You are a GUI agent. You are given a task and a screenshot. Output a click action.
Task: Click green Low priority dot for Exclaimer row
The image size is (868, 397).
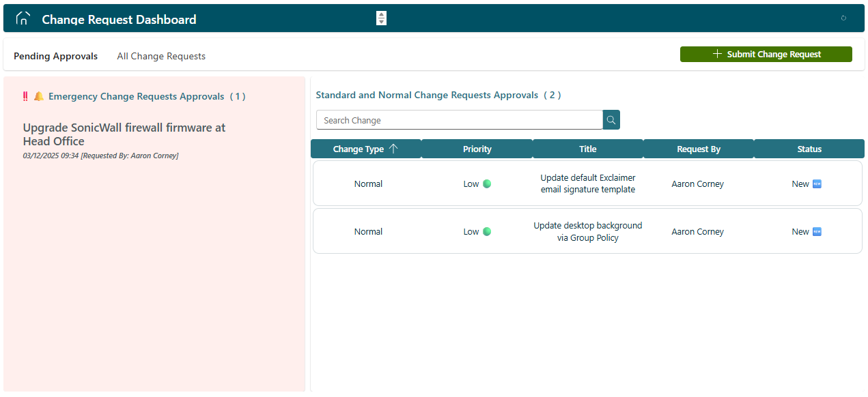coord(487,183)
